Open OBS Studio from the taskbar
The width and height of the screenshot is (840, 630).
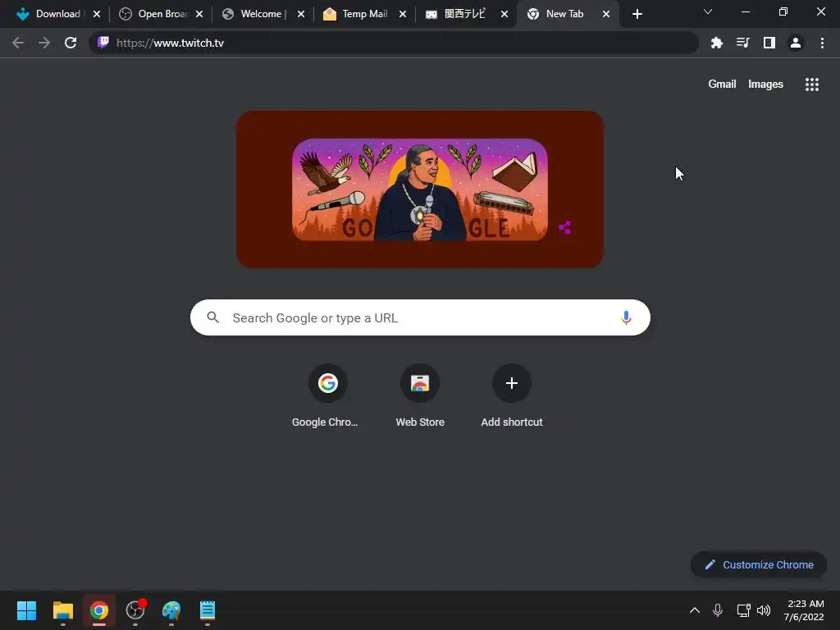[x=135, y=610]
